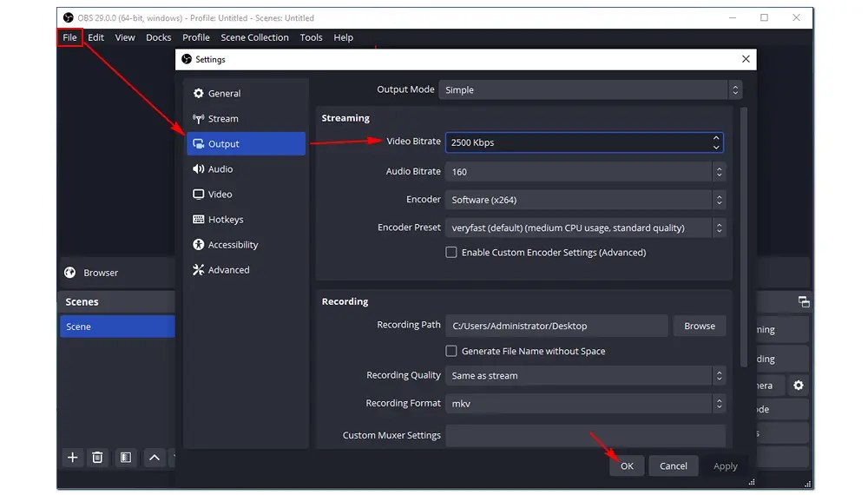The image size is (868, 495).
Task: Open the Docks menu
Action: click(x=158, y=37)
